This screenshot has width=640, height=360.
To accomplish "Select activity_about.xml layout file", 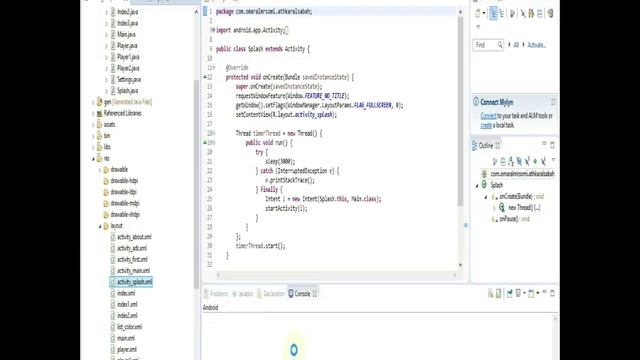I will coord(134,237).
